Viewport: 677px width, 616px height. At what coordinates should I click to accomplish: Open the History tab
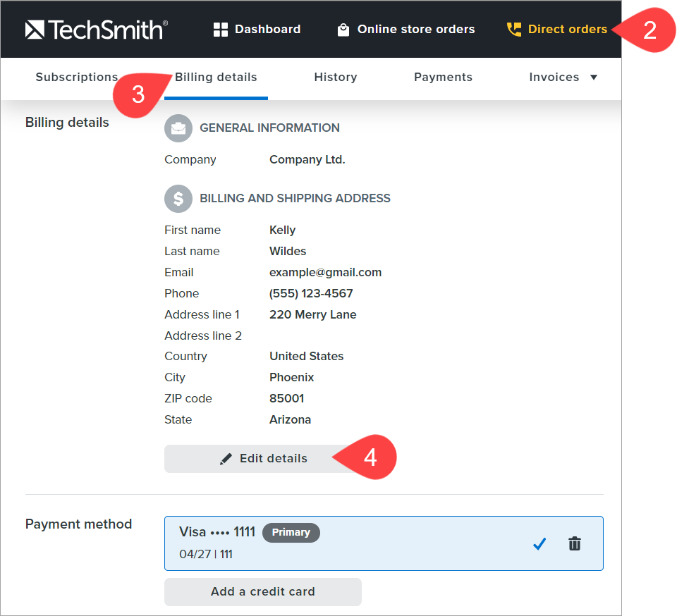tap(335, 78)
